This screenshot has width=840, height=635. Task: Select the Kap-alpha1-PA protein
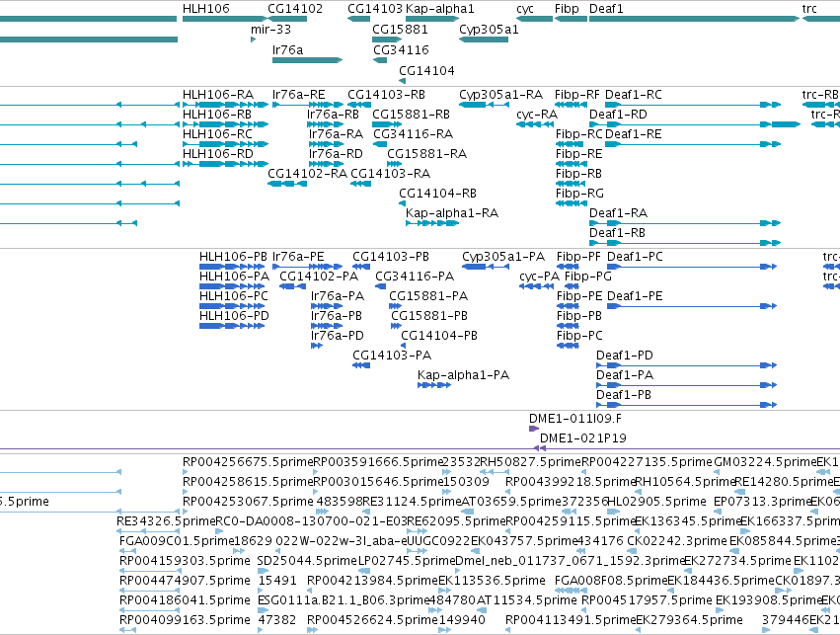click(434, 385)
